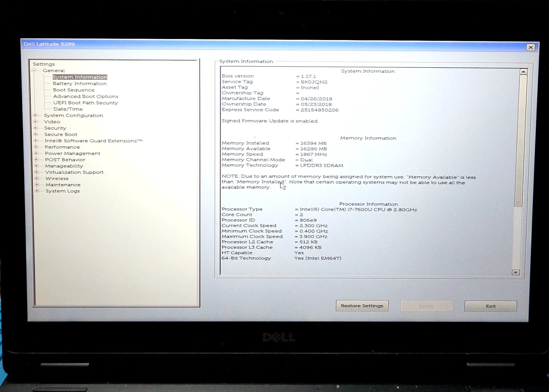Select Intel Software Guard Extensions label
The image size is (549, 392).
(94, 141)
